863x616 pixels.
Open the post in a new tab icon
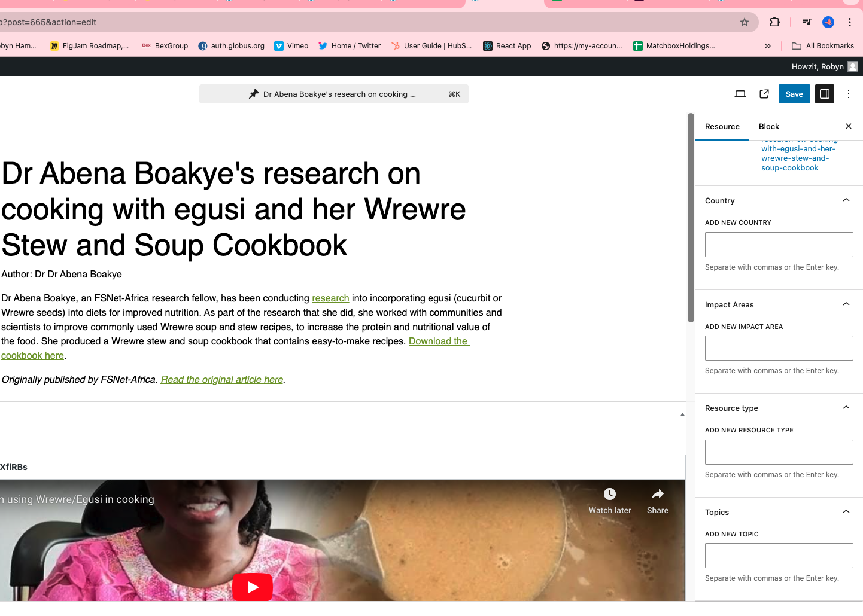point(764,94)
